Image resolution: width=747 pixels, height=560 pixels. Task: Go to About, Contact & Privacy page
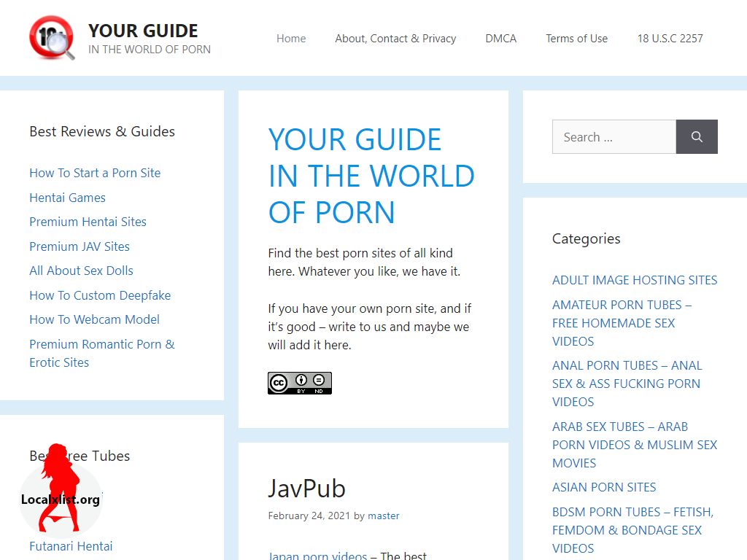[395, 39]
